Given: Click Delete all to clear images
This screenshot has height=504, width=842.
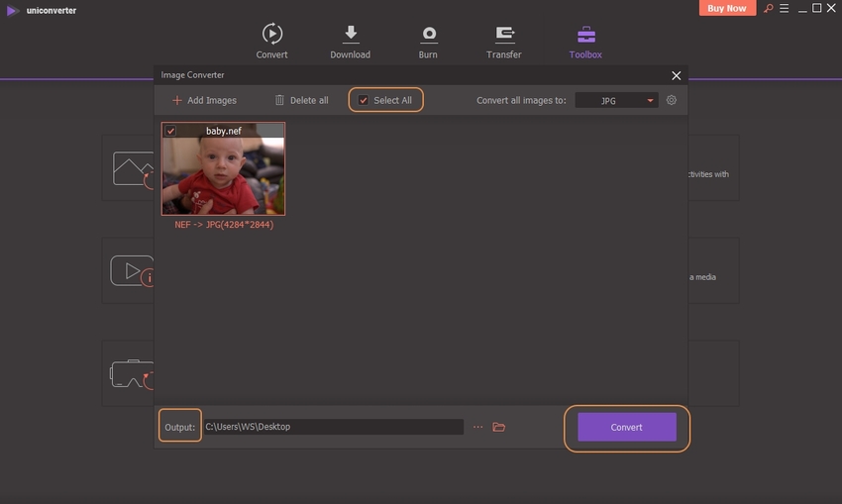Looking at the screenshot, I should click(x=301, y=100).
